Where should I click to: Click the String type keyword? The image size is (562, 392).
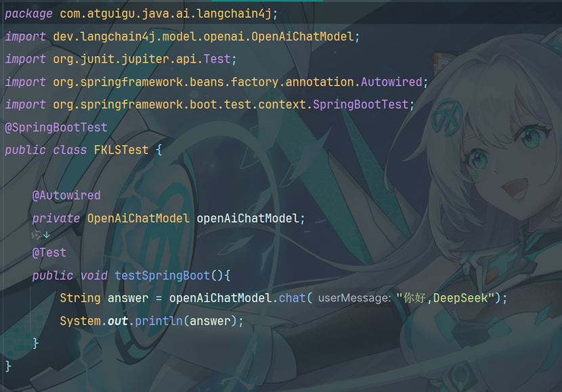coord(81,298)
